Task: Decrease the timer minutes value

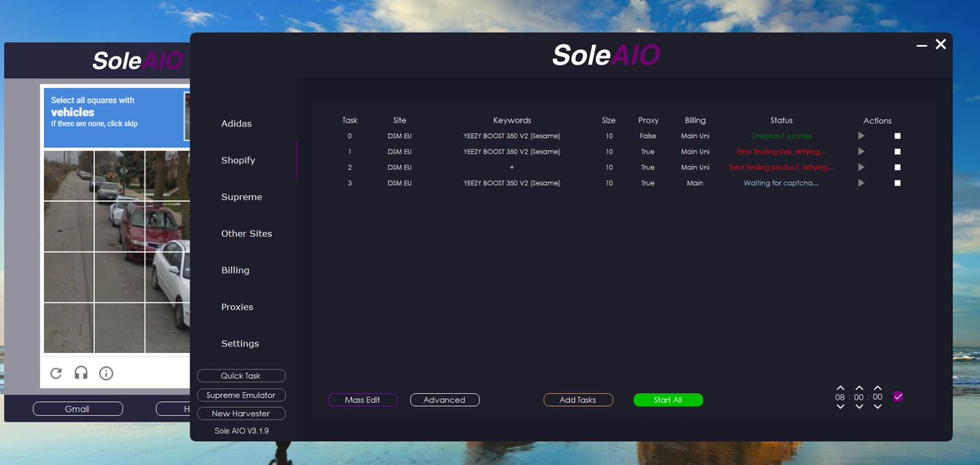Action: 859,406
